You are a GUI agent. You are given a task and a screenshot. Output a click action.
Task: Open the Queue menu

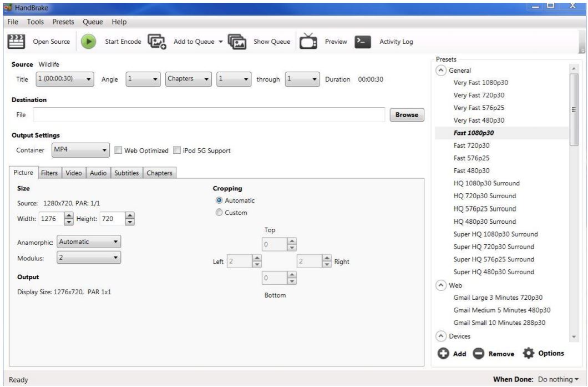click(93, 22)
